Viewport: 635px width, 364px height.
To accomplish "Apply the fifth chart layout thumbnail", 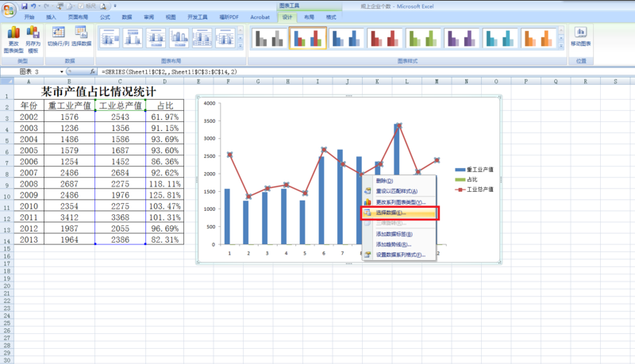I will [202, 38].
